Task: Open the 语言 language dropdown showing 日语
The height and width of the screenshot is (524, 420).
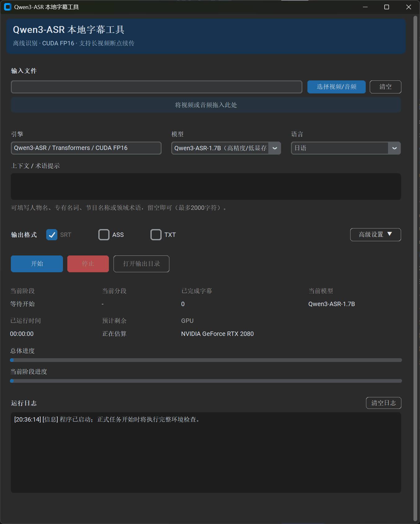Action: point(346,148)
